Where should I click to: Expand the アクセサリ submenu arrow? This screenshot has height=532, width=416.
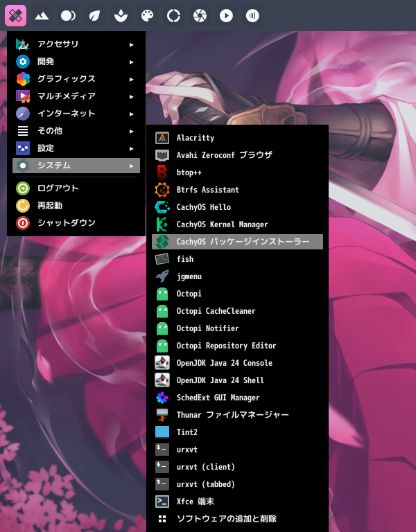point(132,44)
